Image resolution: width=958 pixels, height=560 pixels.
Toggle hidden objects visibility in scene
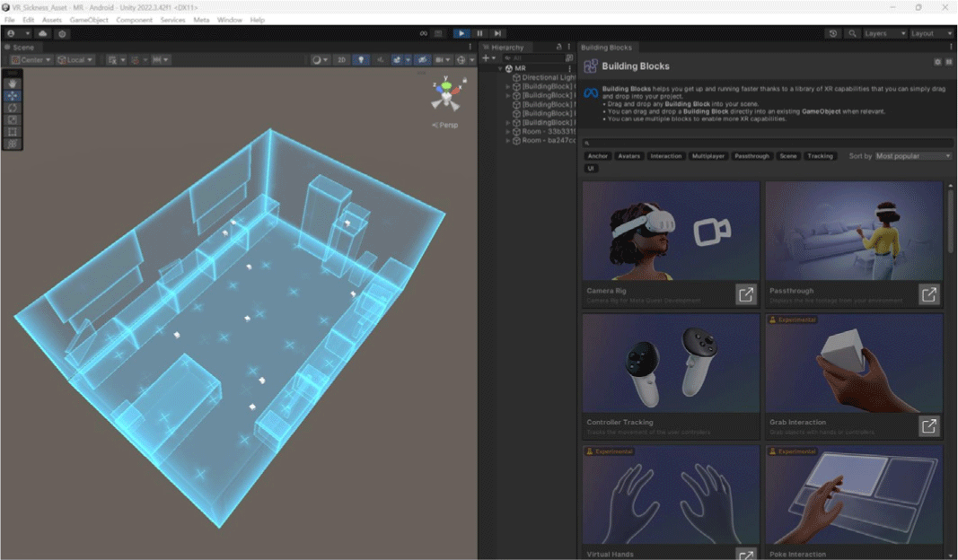(422, 60)
